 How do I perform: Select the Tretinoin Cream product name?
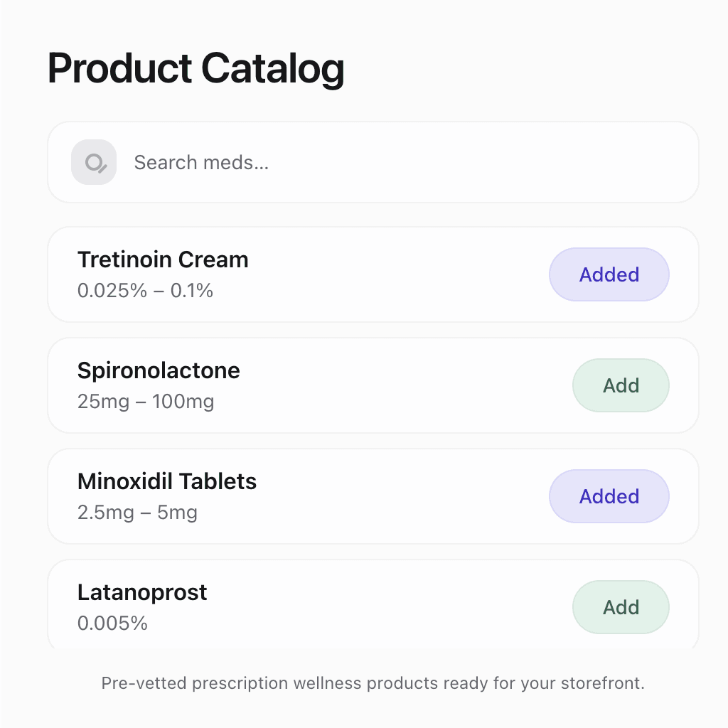[163, 259]
